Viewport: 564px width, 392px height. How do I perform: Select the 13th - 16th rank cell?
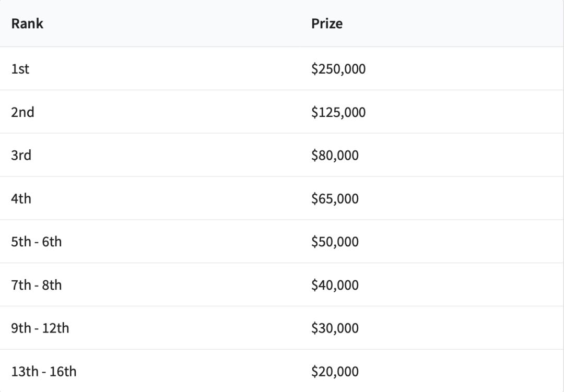pyautogui.click(x=43, y=372)
